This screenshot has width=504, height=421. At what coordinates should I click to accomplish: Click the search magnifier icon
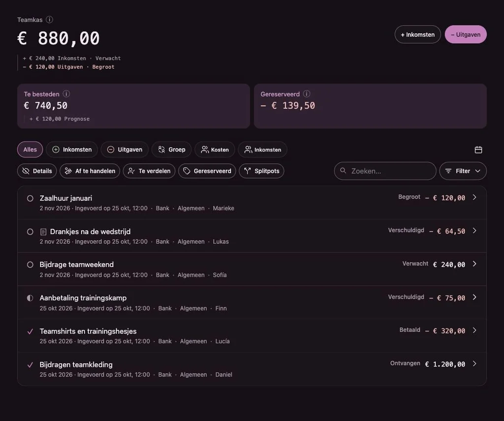coord(343,171)
